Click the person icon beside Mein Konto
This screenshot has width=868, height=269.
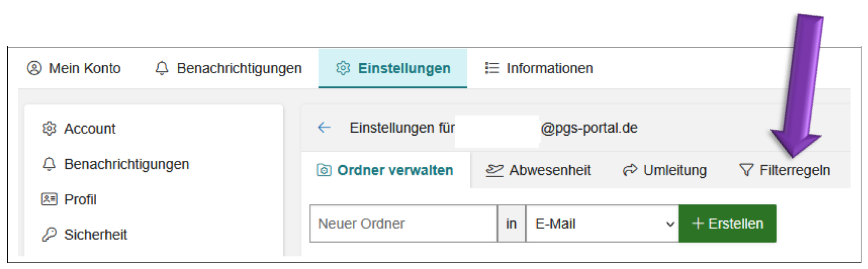click(34, 68)
